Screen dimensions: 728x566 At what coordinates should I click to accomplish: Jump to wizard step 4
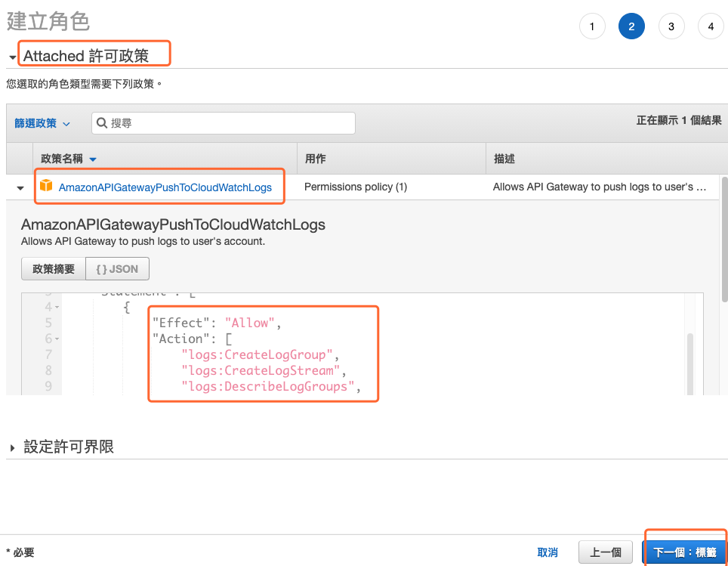point(711,26)
